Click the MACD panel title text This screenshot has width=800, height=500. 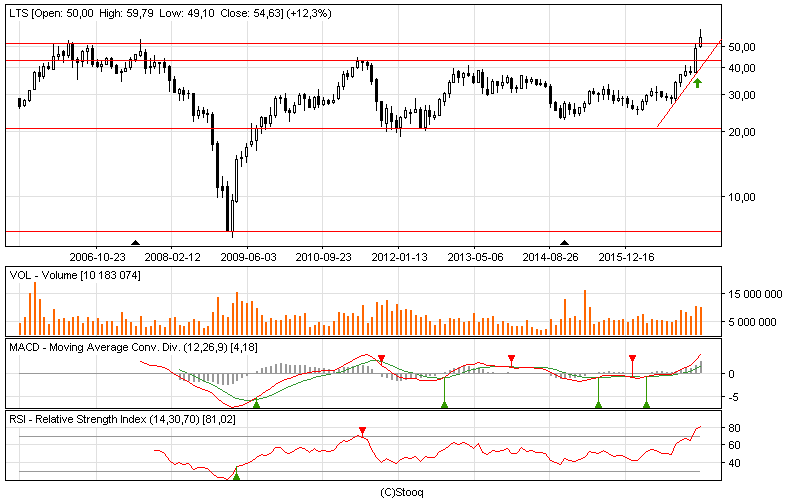[x=133, y=347]
